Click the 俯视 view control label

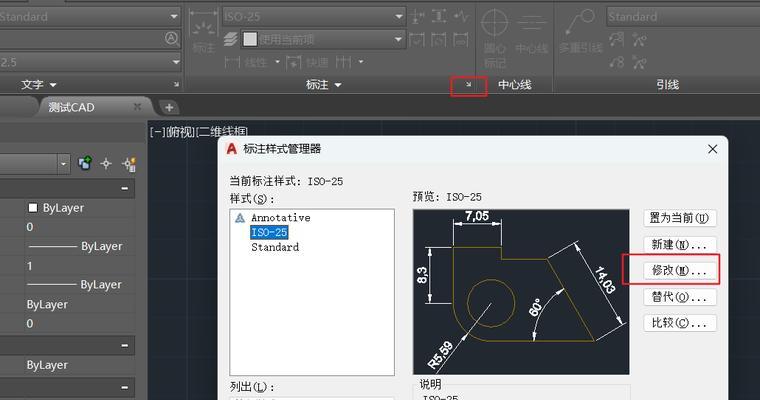pos(180,131)
